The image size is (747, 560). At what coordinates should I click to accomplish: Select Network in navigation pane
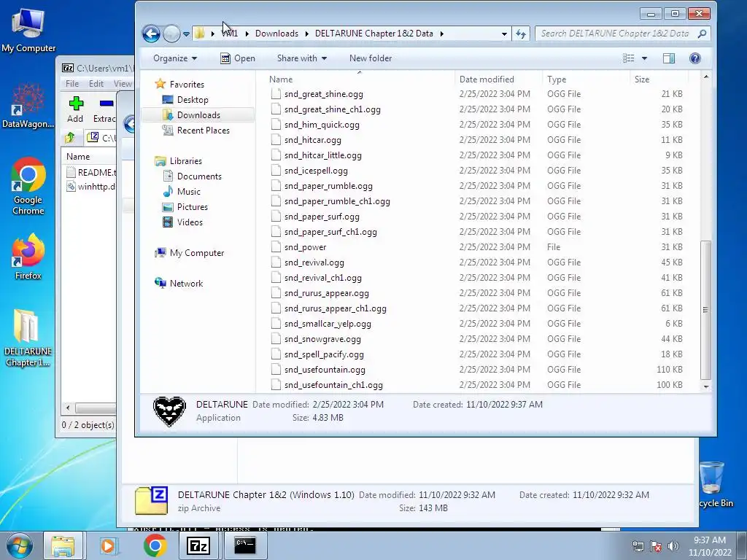coord(186,284)
